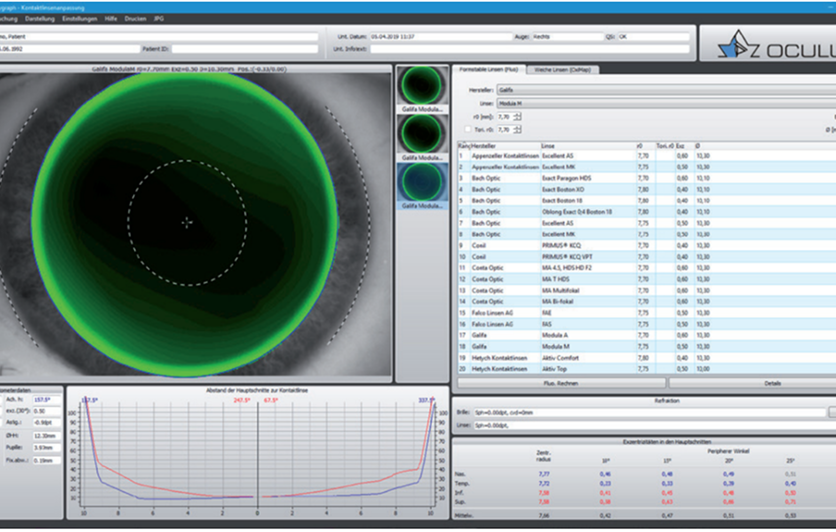The width and height of the screenshot is (836, 532).
Task: Select the Formstabile Linsen (Fluo) tab
Action: [489, 69]
